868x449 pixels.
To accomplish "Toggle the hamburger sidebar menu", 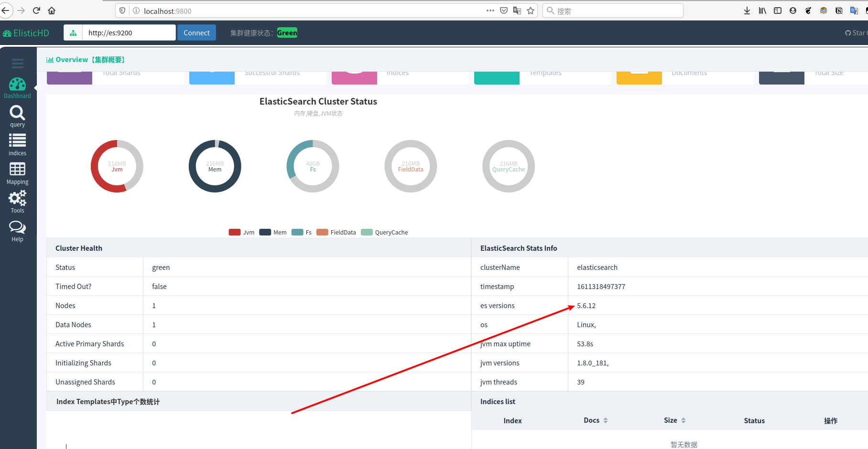I will click(x=18, y=64).
